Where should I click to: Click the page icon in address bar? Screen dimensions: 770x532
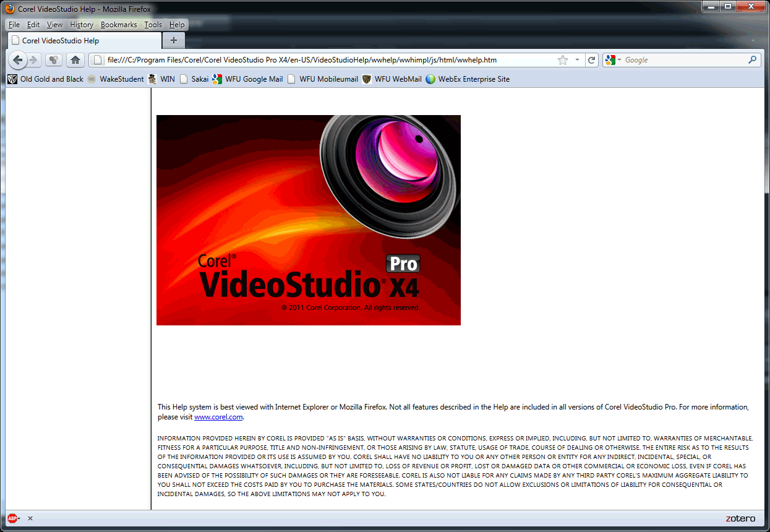[98, 60]
